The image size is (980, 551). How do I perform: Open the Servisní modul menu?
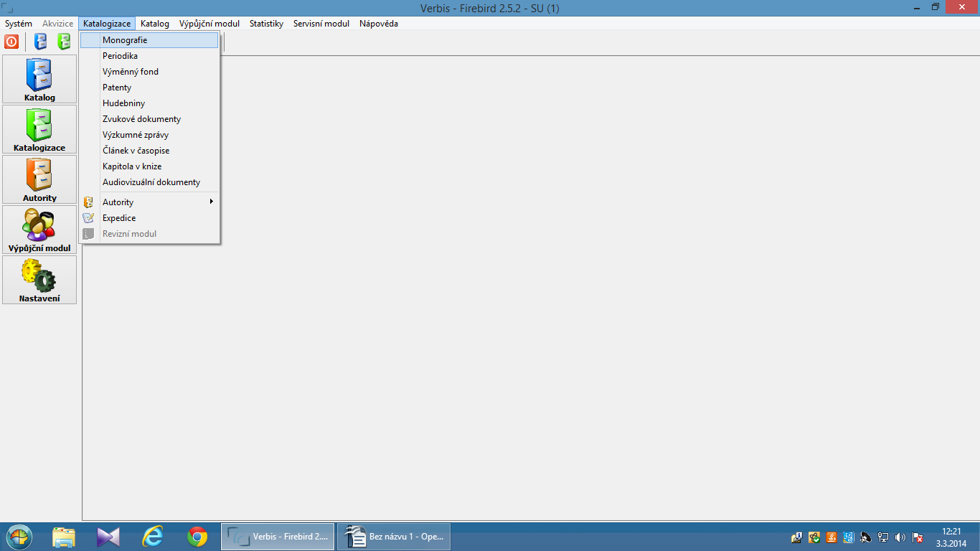click(321, 24)
